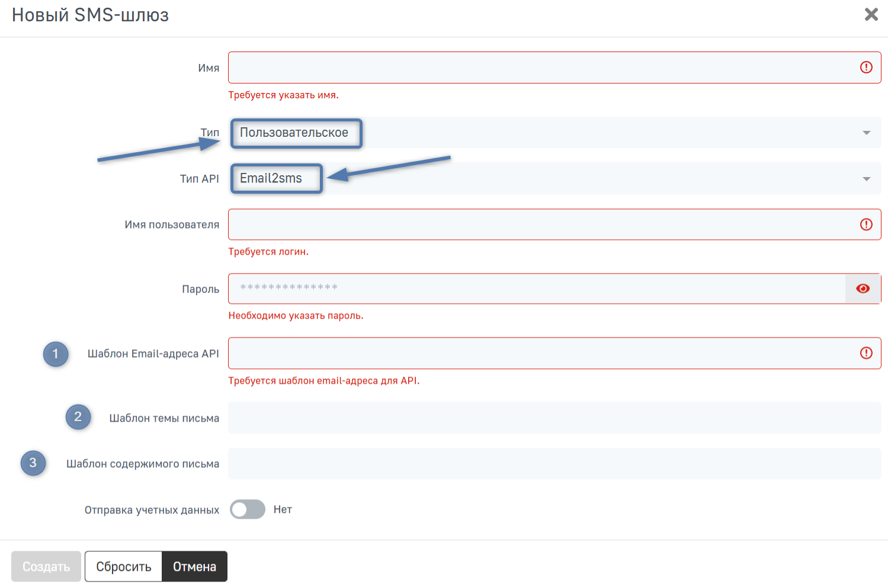Show password with the eye icon
888x588 pixels.
tap(863, 289)
